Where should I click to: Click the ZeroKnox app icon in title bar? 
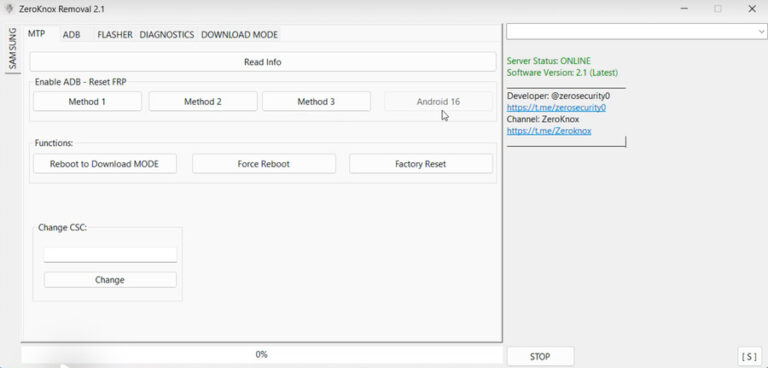click(x=8, y=9)
